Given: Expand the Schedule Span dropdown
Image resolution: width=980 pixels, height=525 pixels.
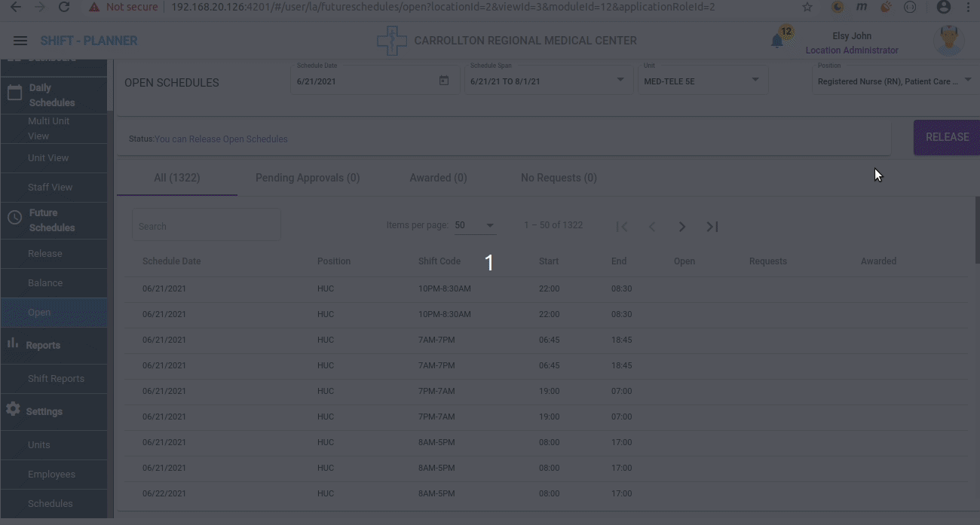Looking at the screenshot, I should [620, 80].
